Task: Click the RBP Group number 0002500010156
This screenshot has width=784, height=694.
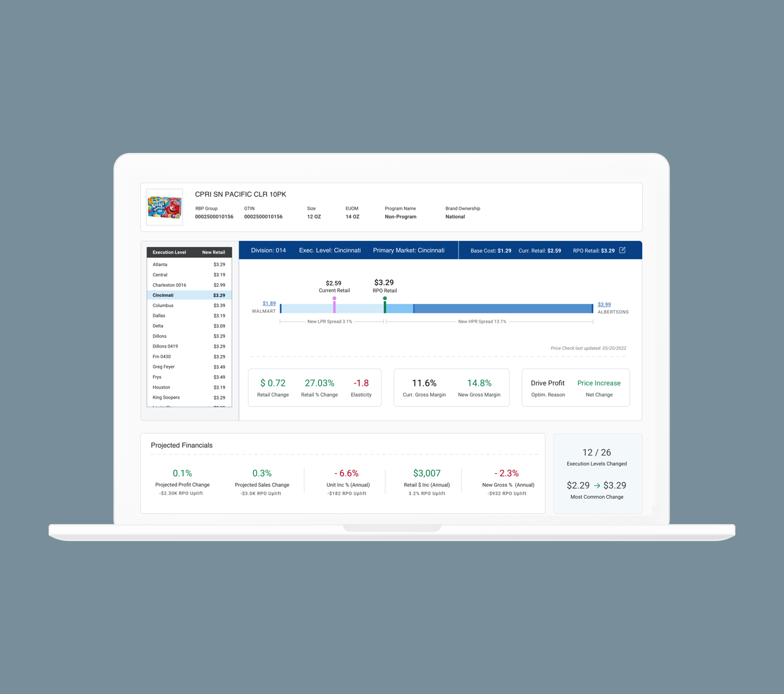Action: pos(214,217)
